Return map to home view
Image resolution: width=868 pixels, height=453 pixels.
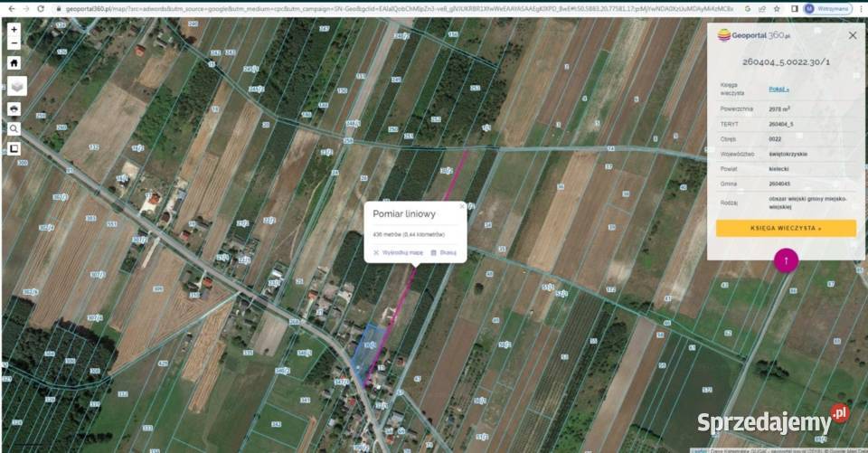(x=14, y=63)
